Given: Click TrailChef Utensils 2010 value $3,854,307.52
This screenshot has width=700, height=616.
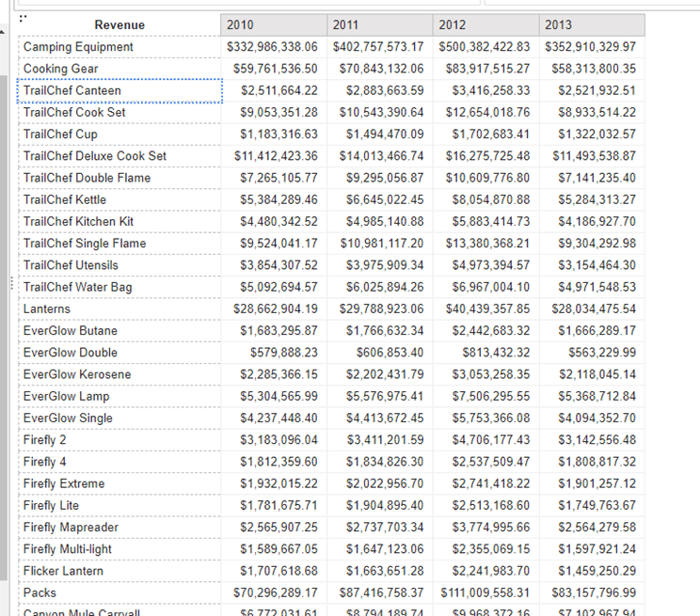Looking at the screenshot, I should click(x=279, y=265).
